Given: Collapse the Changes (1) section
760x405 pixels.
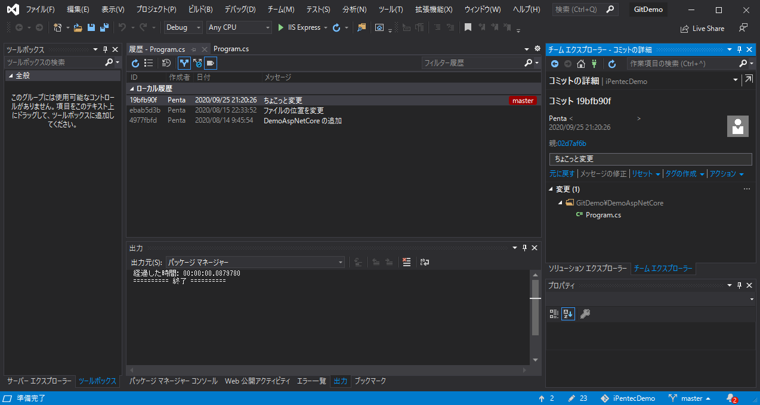Looking at the screenshot, I should pos(551,189).
